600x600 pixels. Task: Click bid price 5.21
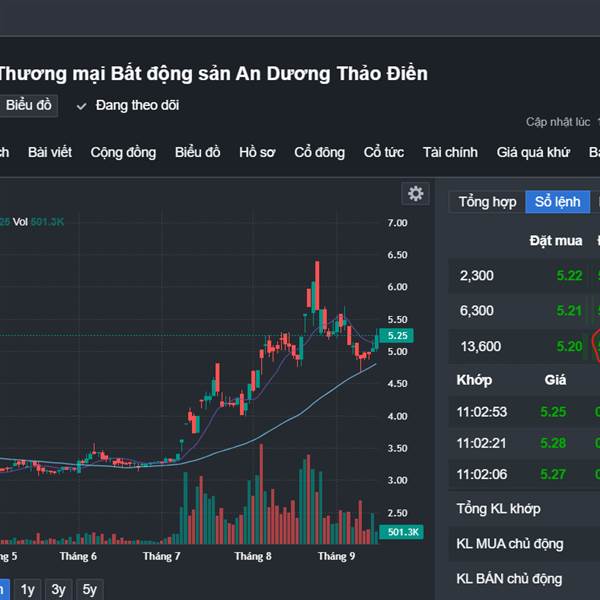[x=569, y=311]
